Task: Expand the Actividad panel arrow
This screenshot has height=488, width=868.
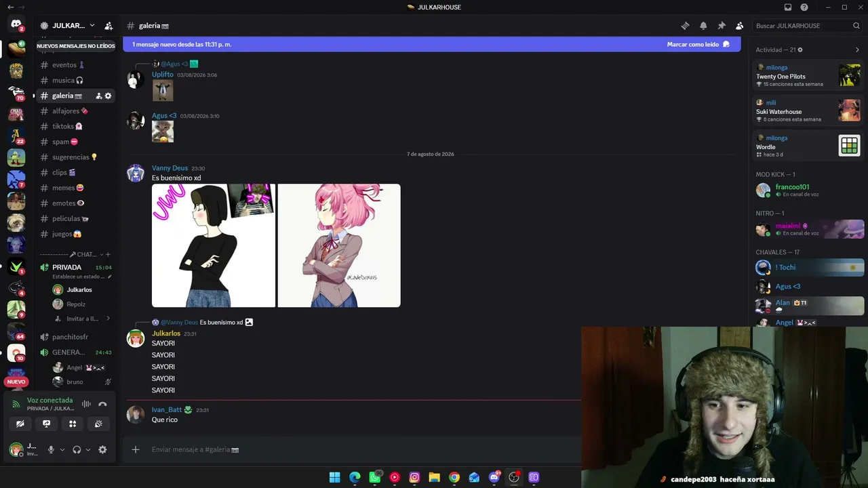Action: coord(857,49)
